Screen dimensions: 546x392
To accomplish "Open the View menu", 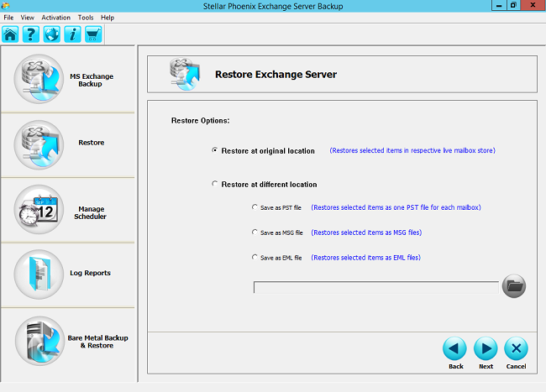I will [27, 18].
